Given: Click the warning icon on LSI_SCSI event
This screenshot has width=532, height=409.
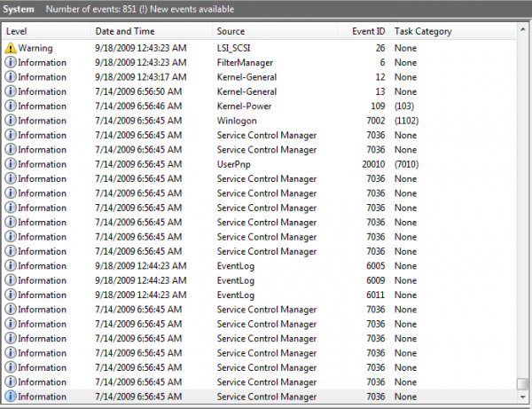Looking at the screenshot, I should (11, 48).
